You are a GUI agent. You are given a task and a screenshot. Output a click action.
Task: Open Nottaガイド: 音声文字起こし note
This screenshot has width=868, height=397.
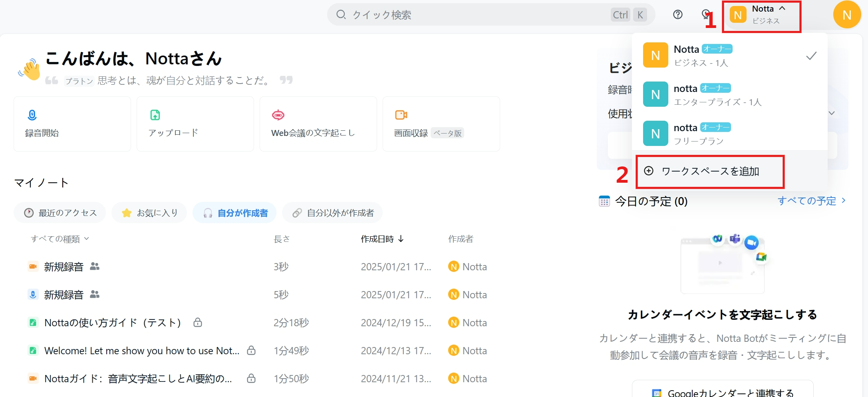(x=138, y=379)
